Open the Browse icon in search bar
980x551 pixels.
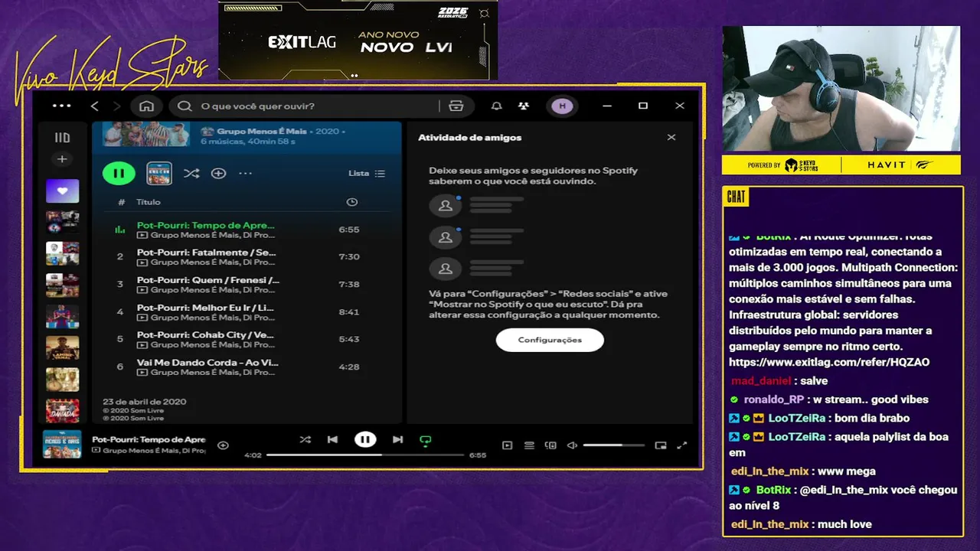click(456, 106)
